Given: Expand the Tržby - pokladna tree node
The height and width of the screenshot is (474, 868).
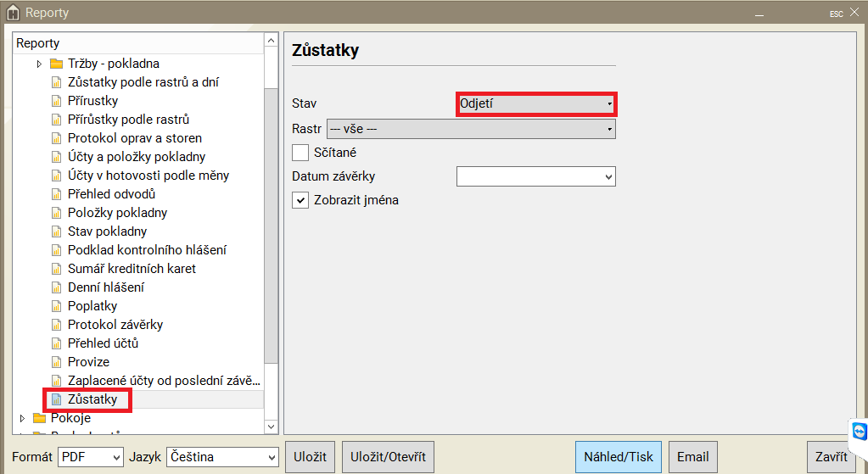Looking at the screenshot, I should [39, 64].
